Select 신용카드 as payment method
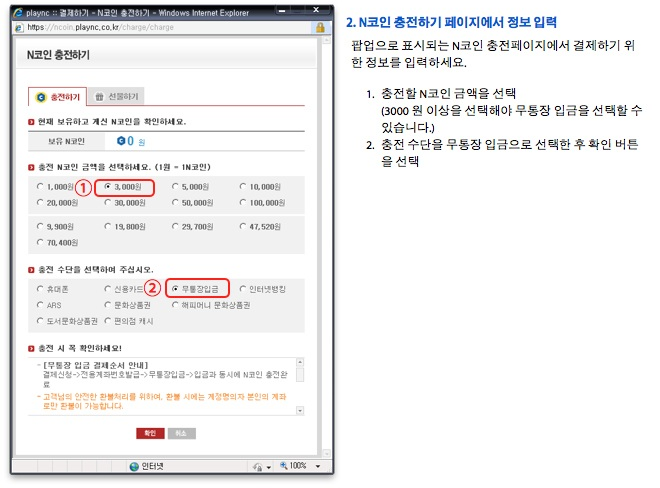 tap(108, 289)
